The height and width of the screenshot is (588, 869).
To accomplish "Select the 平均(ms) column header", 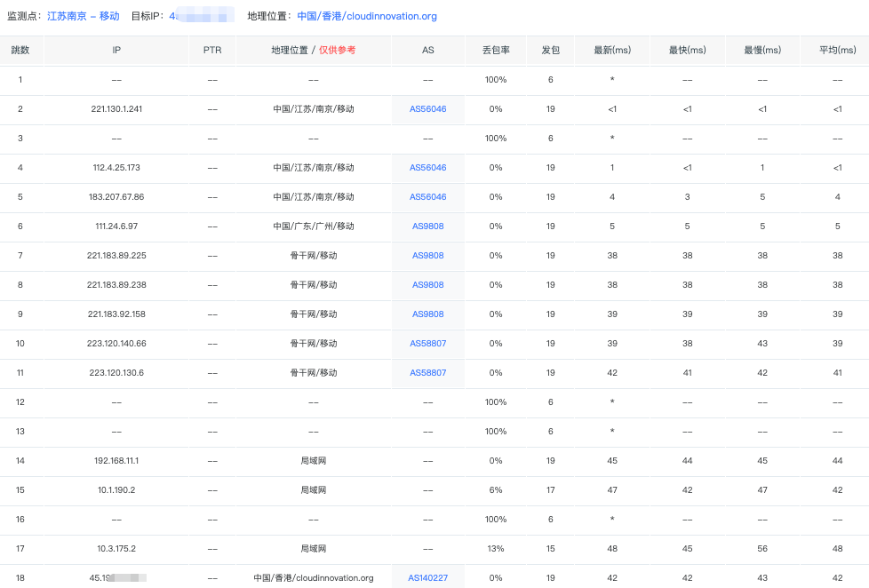I will click(x=836, y=51).
